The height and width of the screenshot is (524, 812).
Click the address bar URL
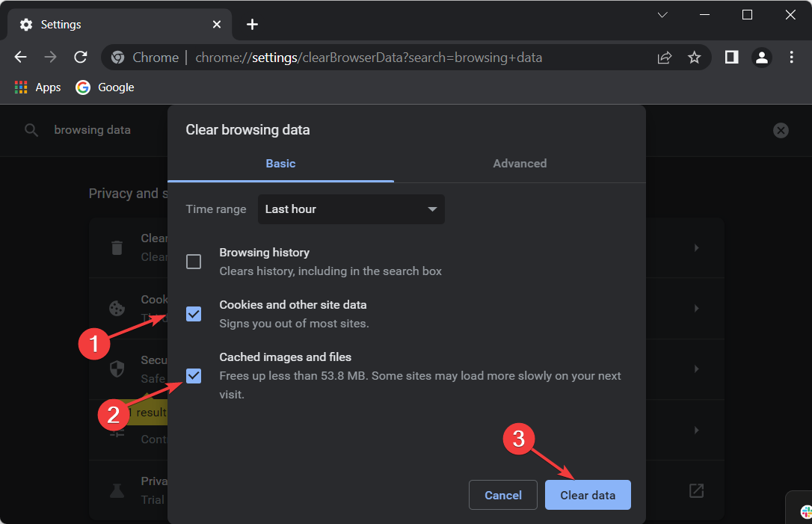tap(369, 58)
